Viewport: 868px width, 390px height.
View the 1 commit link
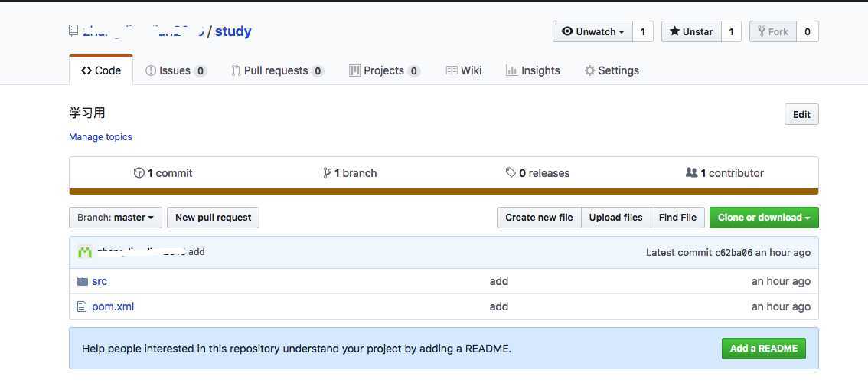(x=163, y=173)
